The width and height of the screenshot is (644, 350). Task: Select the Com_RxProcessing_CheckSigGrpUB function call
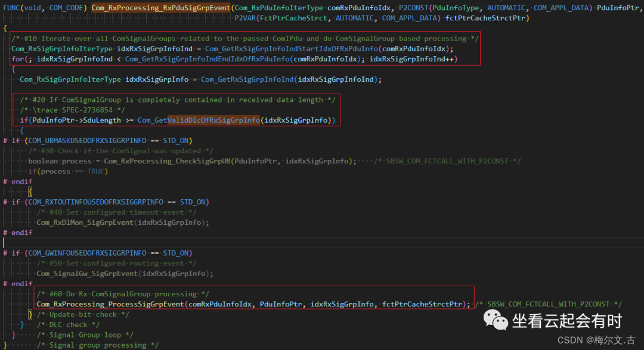[x=167, y=161]
